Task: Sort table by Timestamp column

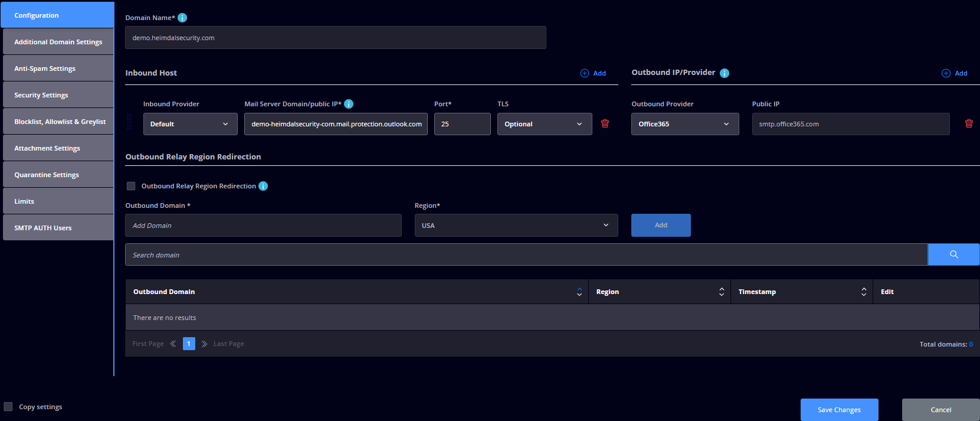Action: [x=864, y=292]
